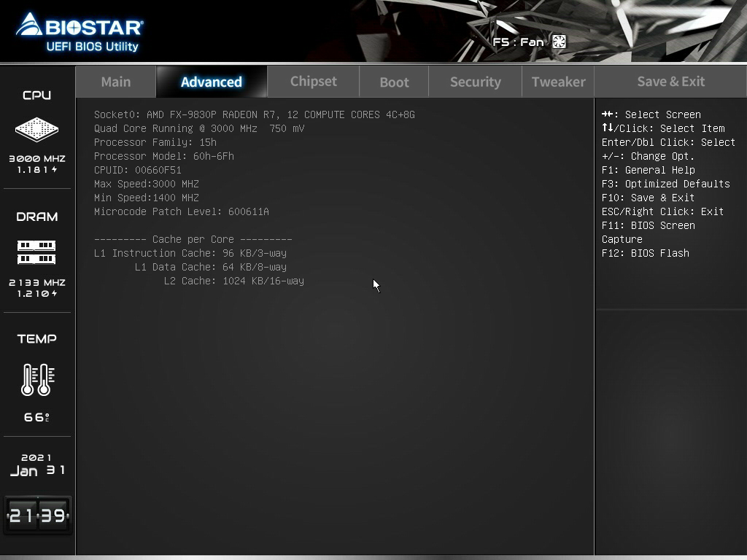
Task: Click the flip clock display
Action: (37, 516)
